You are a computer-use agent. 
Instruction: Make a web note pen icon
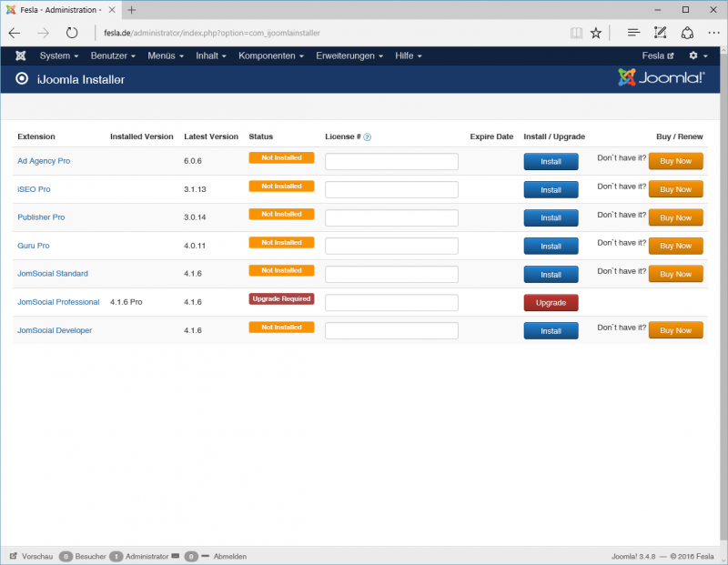pos(660,33)
